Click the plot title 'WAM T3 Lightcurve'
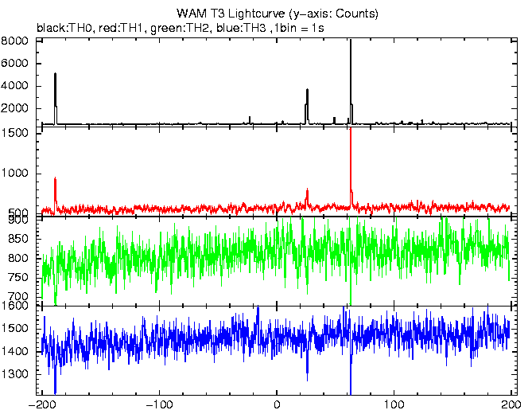The image size is (532, 410). (231, 14)
